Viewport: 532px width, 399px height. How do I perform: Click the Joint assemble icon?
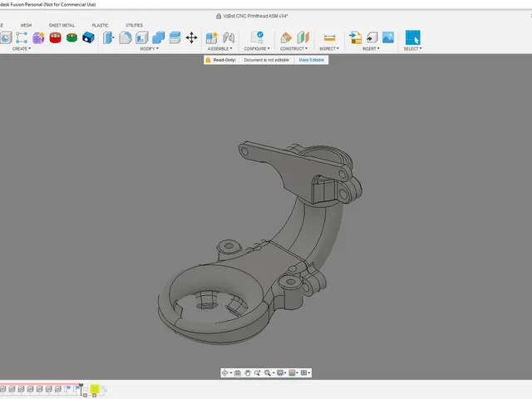pyautogui.click(x=229, y=37)
